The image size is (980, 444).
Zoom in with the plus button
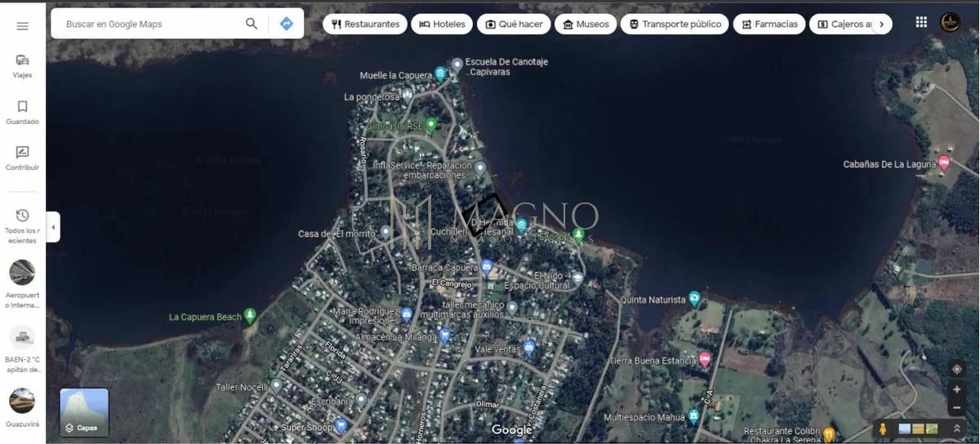point(957,389)
